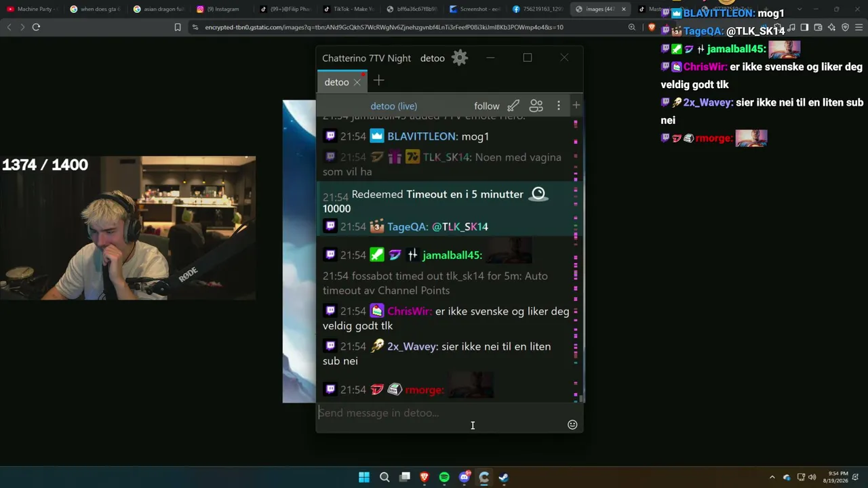868x488 pixels.
Task: Add a new tab in Chatterino
Action: point(378,81)
